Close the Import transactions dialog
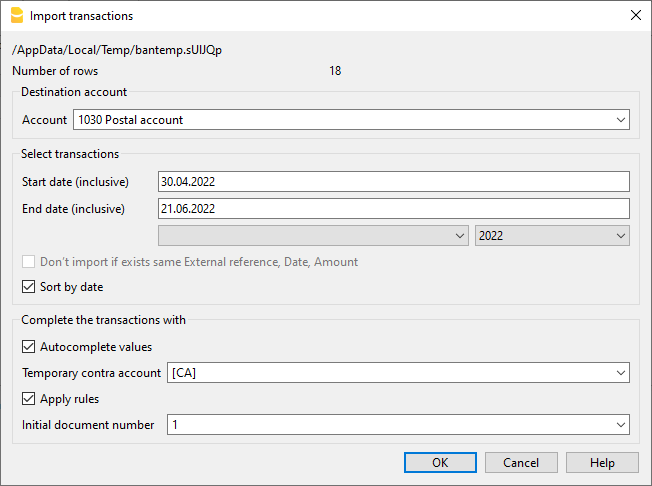 pos(635,15)
